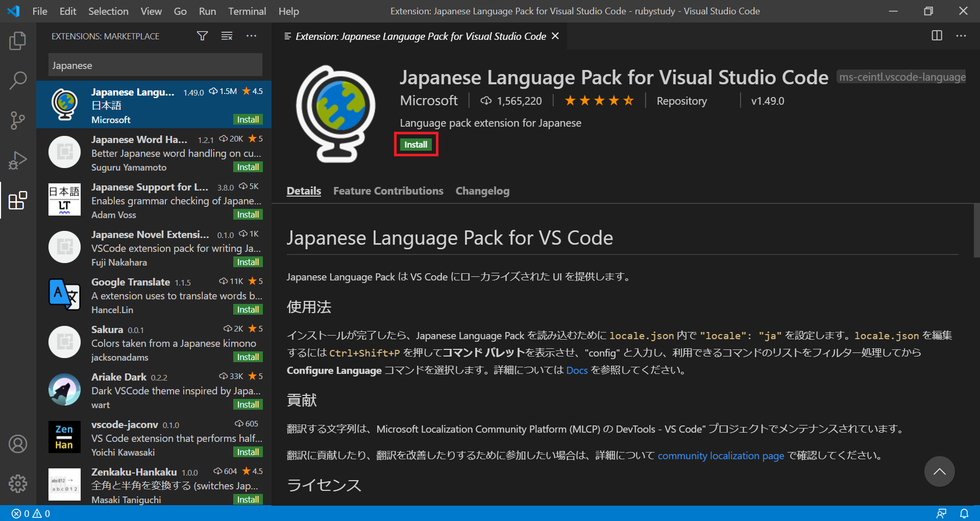980x521 pixels.
Task: Click the ms-ceintl.vscode-language identifier badge
Action: coord(901,77)
